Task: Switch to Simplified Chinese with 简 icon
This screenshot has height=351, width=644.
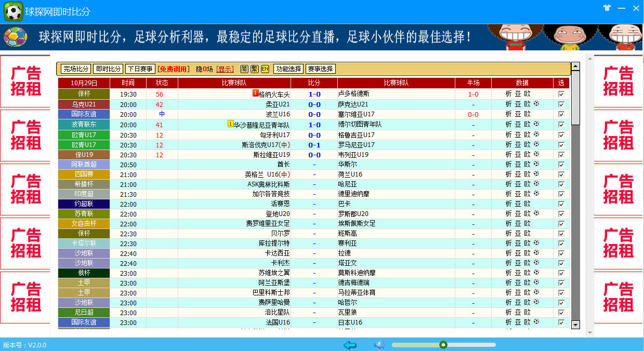Action: click(x=244, y=69)
